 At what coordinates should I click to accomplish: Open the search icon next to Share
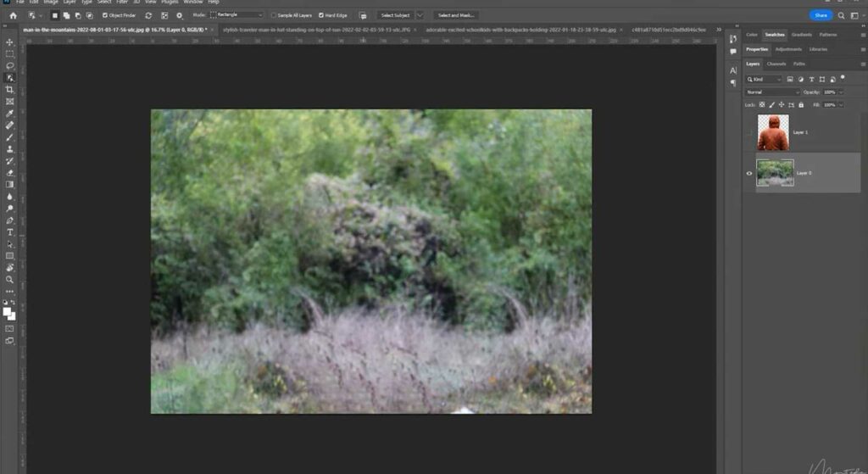click(x=841, y=15)
